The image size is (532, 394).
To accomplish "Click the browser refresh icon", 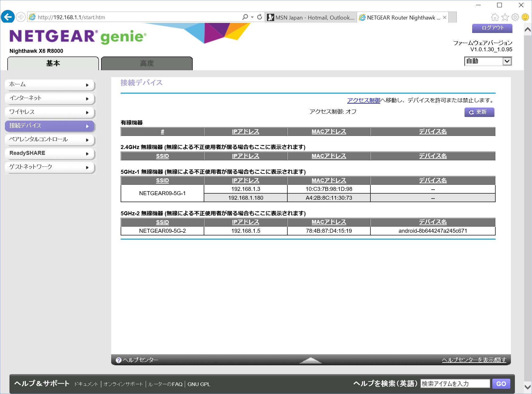I will click(x=260, y=17).
